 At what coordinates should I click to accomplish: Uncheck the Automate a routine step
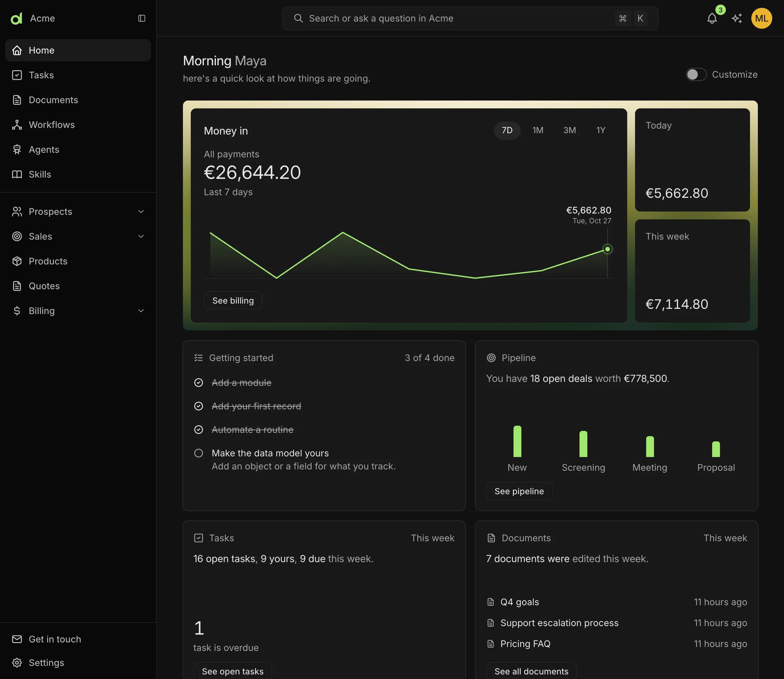coord(199,430)
